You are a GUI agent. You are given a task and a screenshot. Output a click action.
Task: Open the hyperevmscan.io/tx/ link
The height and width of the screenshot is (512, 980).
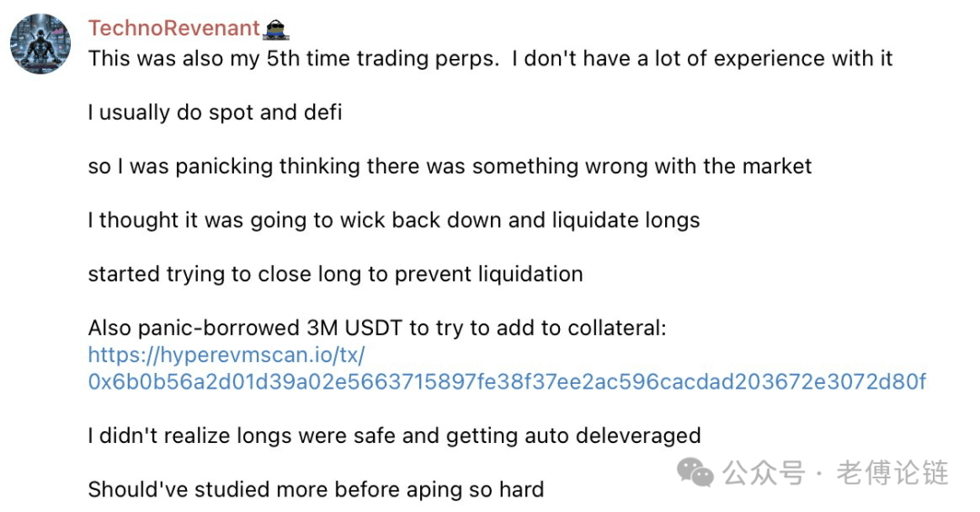pyautogui.click(x=226, y=355)
